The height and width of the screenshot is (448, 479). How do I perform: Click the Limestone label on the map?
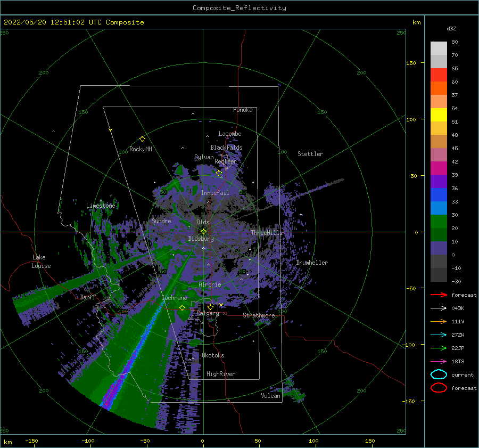(101, 206)
